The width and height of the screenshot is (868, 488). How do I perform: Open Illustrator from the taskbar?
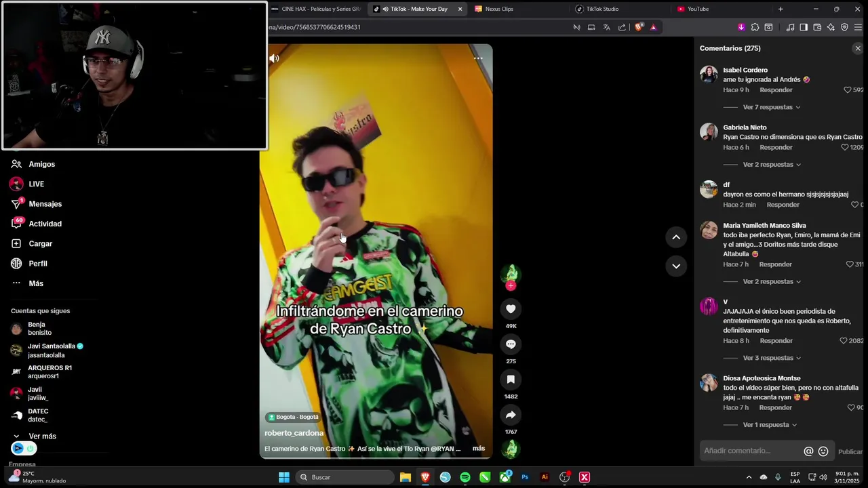[545, 477]
